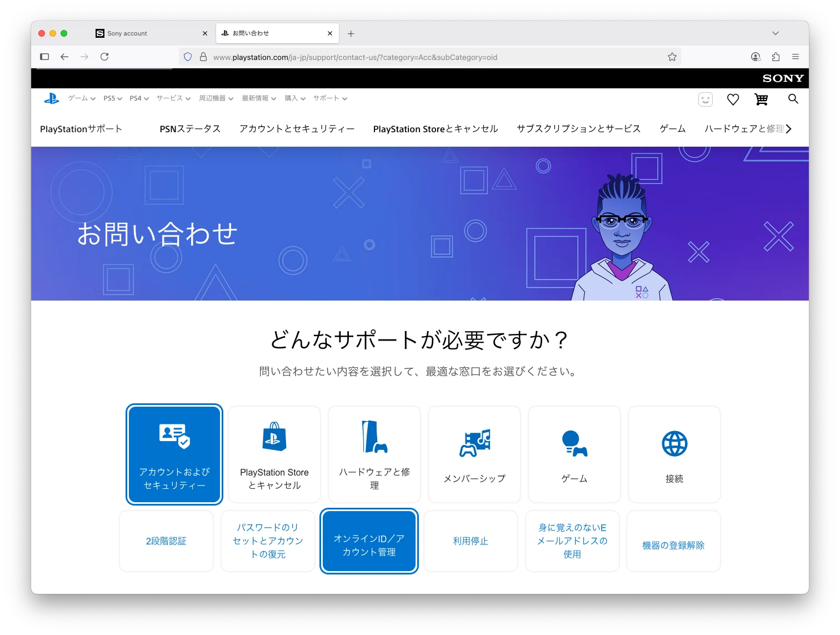Expand the PS4 navigation dropdown
The height and width of the screenshot is (635, 840).
pyautogui.click(x=139, y=98)
